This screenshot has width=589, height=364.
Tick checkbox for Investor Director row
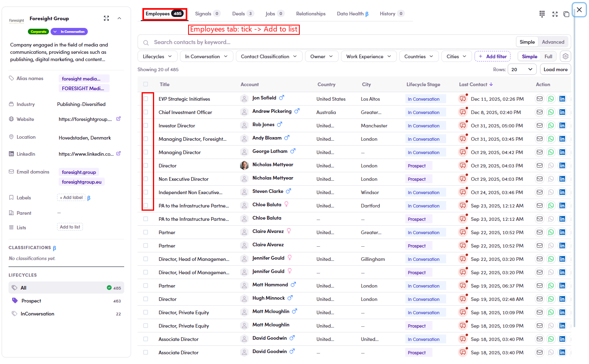click(x=146, y=125)
